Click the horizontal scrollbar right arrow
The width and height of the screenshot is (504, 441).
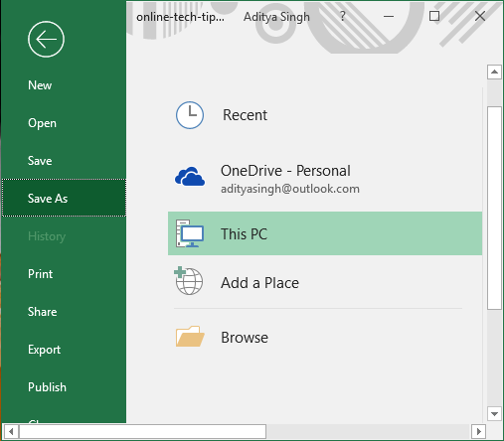pyautogui.click(x=478, y=431)
